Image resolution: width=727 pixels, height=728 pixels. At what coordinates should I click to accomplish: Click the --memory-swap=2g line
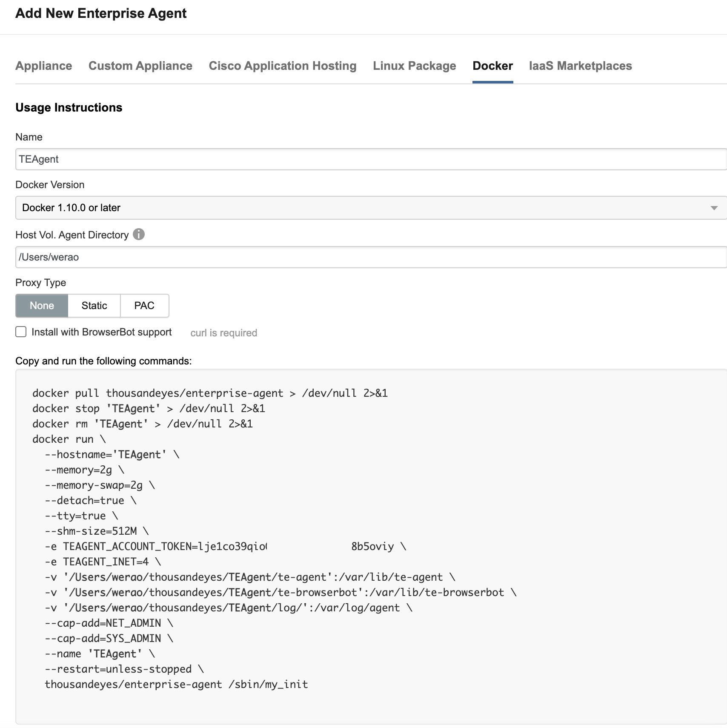click(100, 485)
